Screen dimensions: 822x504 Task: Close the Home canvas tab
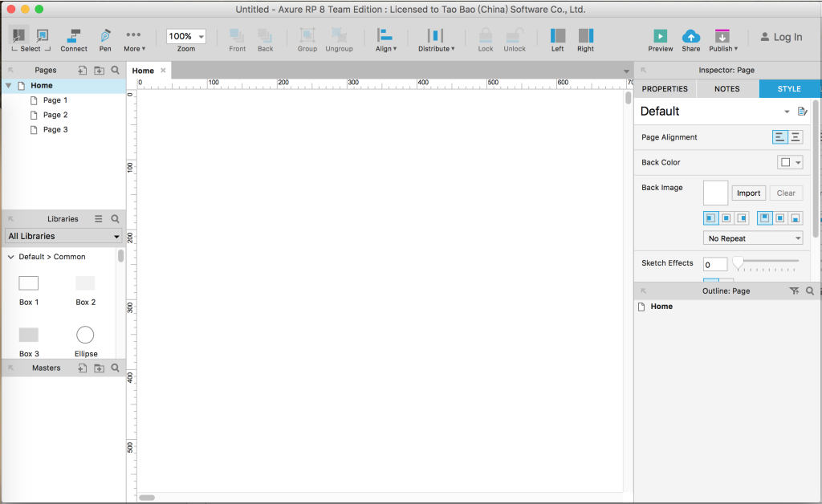[x=163, y=70]
